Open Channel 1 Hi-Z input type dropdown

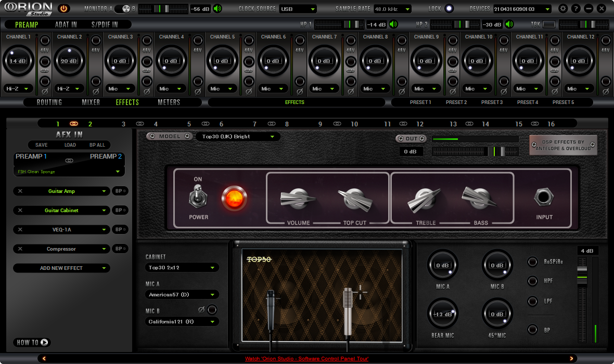tap(18, 89)
